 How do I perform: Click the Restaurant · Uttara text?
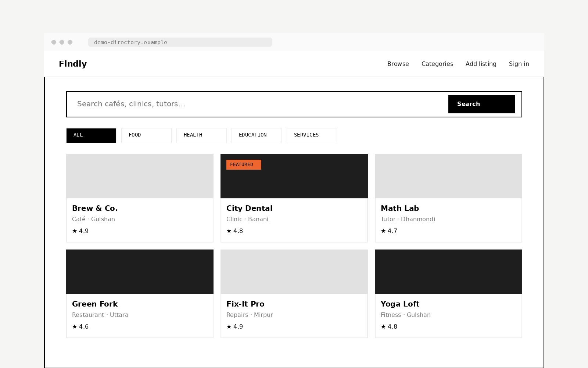[x=100, y=315]
